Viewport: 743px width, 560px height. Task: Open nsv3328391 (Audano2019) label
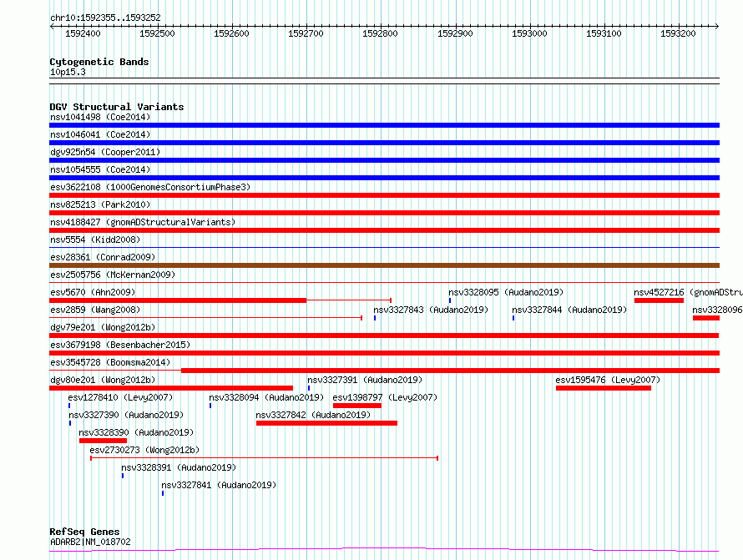179,467
